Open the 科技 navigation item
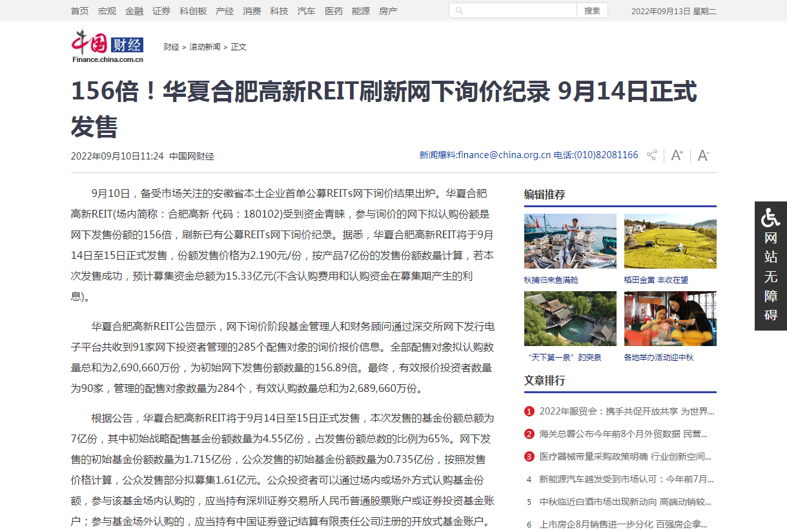The image size is (787, 532). (279, 11)
